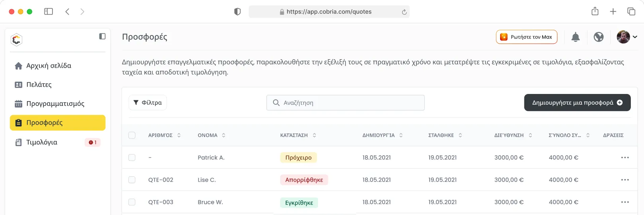Click Ρωτήστε τον Max button

527,37
